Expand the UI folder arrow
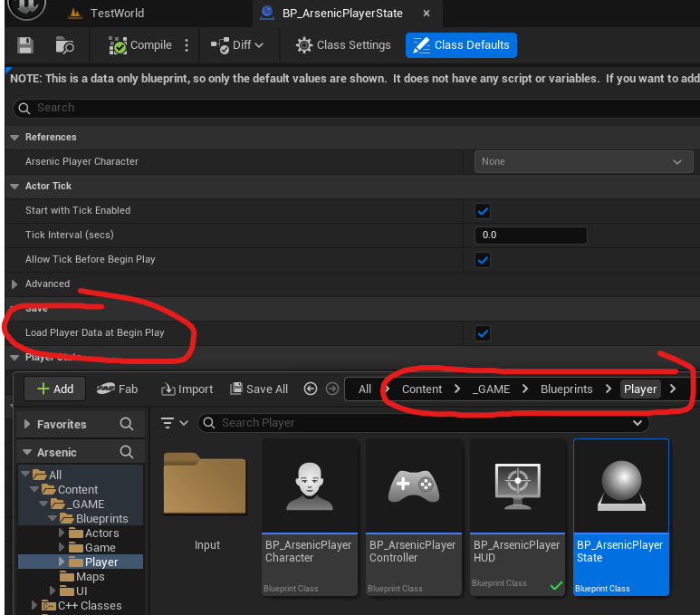 [x=53, y=591]
